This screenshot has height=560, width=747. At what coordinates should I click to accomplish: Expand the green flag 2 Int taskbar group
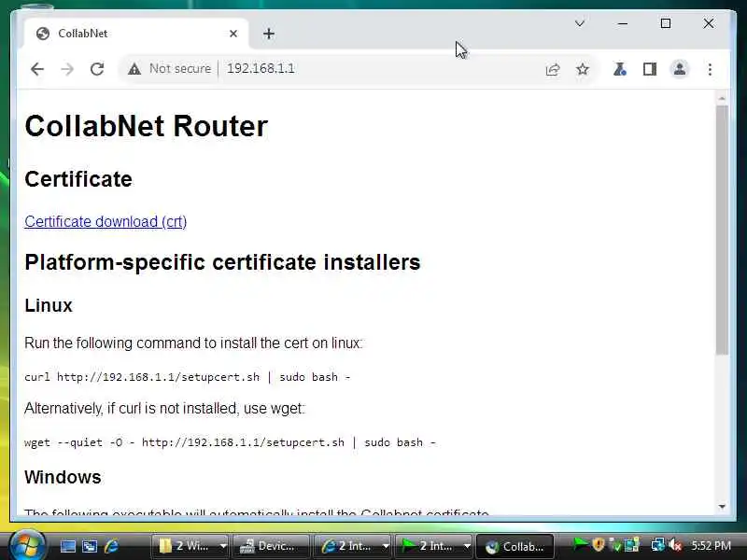(x=433, y=546)
